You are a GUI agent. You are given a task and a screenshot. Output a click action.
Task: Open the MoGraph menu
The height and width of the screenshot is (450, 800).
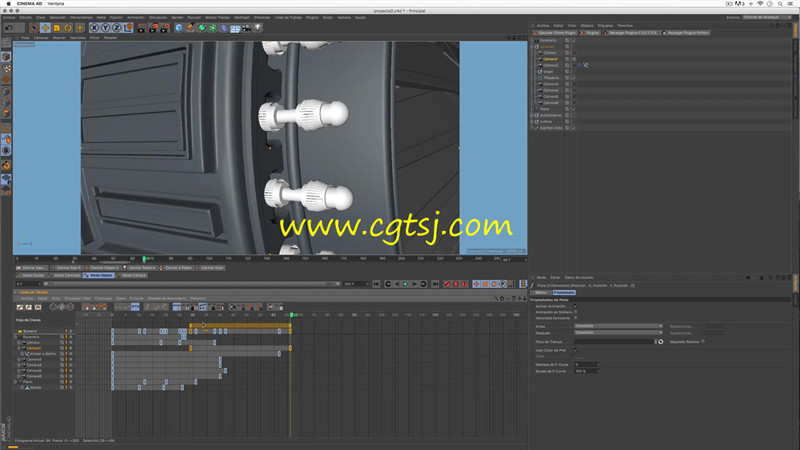242,17
